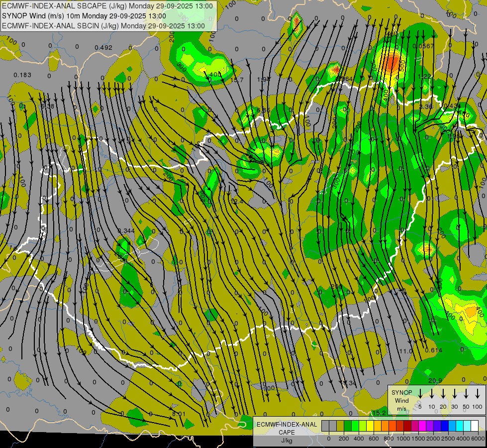Click the 6000 tick label on CAPE scale
The width and height of the screenshot is (487, 448).
478,439
